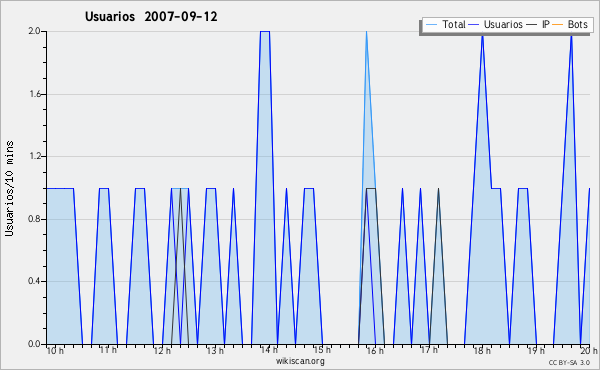Click the orange Bots legend line
The height and width of the screenshot is (370, 600).
[558, 25]
